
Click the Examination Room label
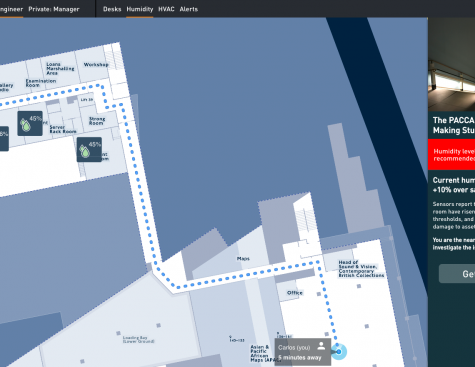point(41,83)
